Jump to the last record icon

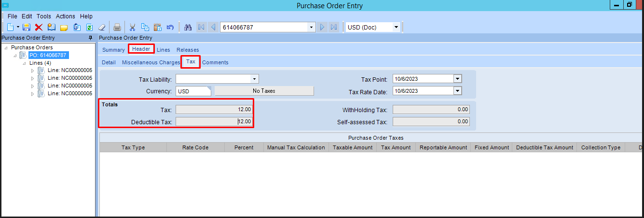pyautogui.click(x=334, y=27)
